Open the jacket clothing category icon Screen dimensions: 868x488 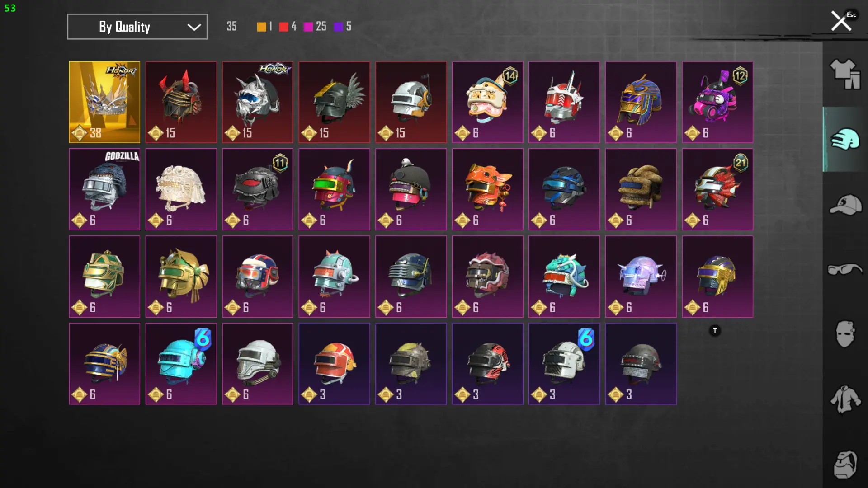pyautogui.click(x=845, y=399)
